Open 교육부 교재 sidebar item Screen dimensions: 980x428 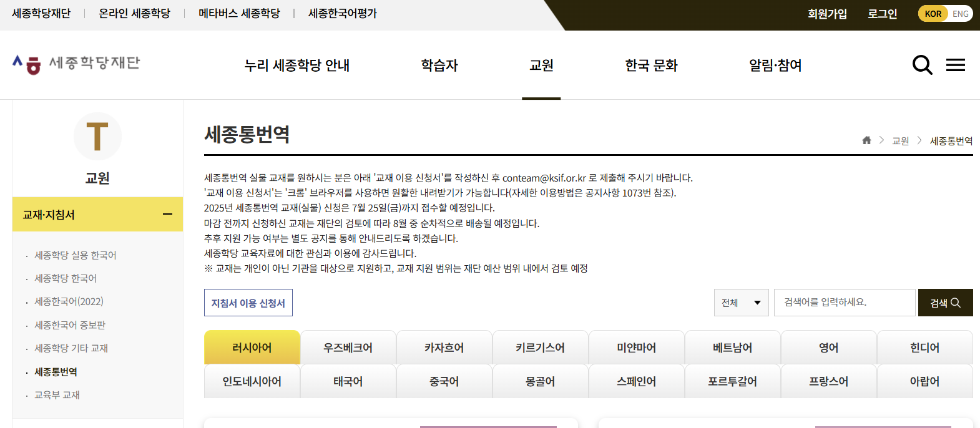[57, 395]
